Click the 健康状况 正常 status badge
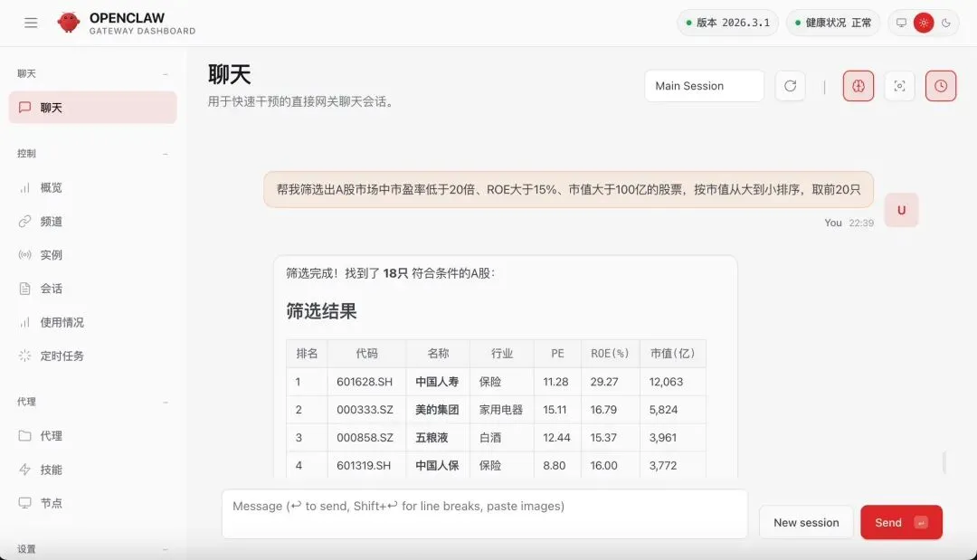Viewport: 977px width, 560px height. coord(833,23)
